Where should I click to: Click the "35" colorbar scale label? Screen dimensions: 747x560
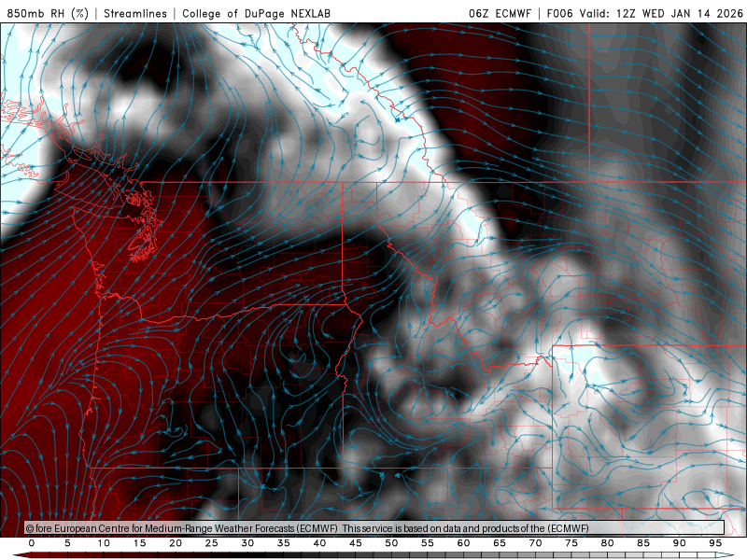(x=284, y=543)
